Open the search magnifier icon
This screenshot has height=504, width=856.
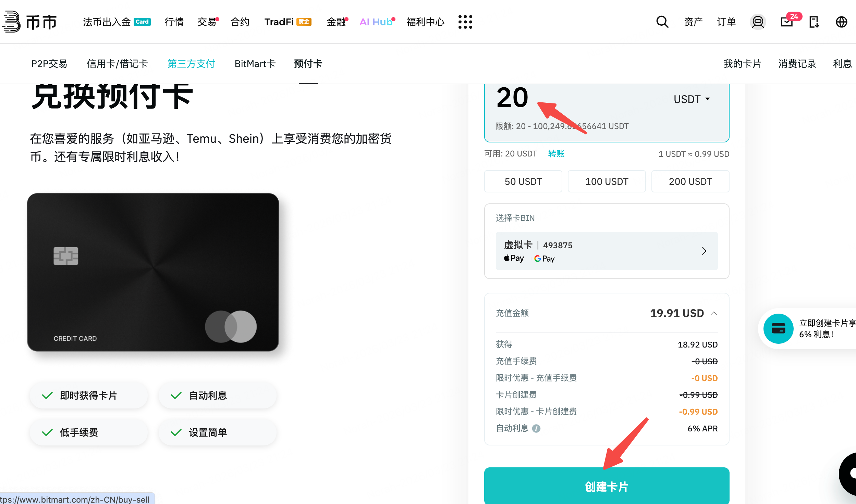click(662, 22)
